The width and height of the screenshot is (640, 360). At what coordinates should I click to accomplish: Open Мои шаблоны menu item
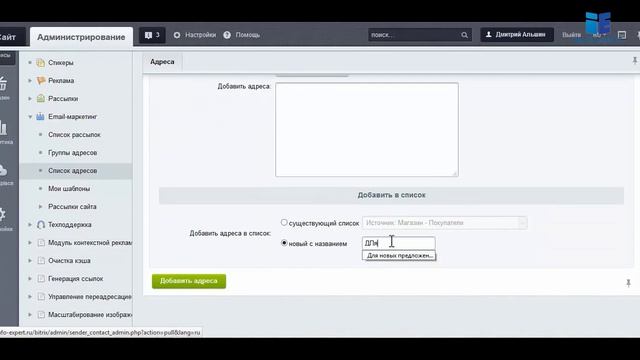[69, 189]
